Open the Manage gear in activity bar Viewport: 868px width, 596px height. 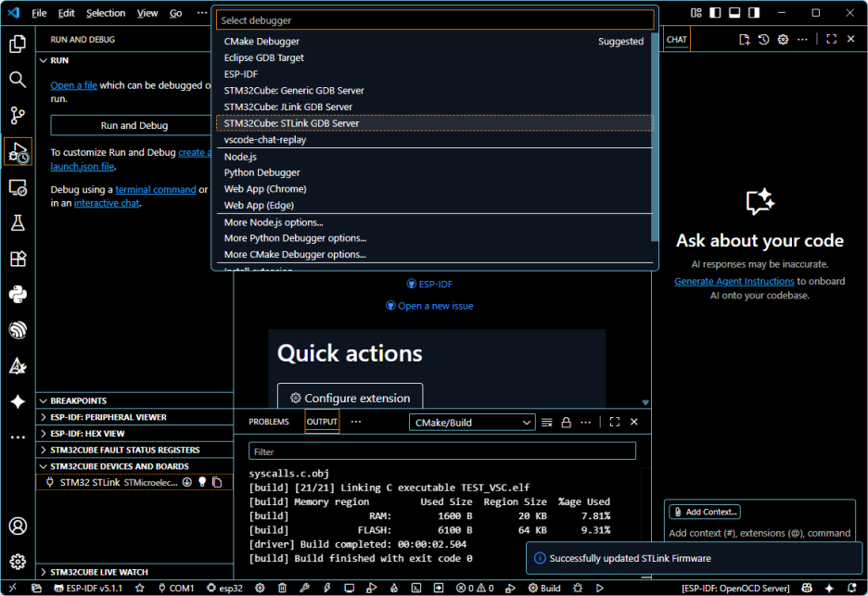click(x=18, y=562)
